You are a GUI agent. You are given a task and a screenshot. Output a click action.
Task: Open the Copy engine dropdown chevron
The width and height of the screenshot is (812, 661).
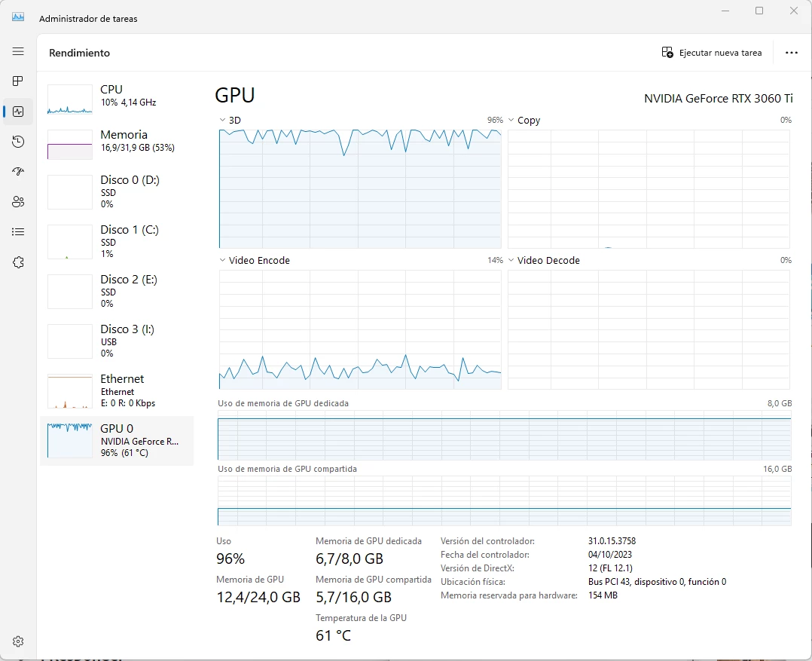511,120
